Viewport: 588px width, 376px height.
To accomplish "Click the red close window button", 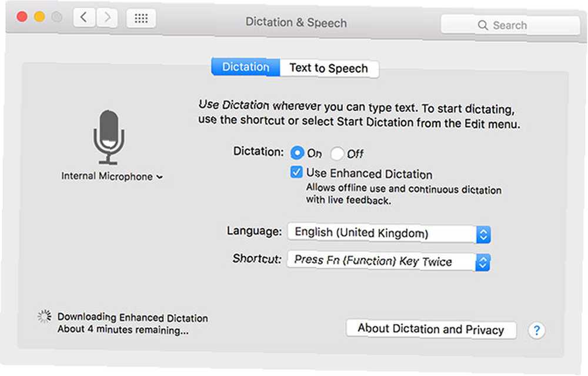I will (x=22, y=16).
